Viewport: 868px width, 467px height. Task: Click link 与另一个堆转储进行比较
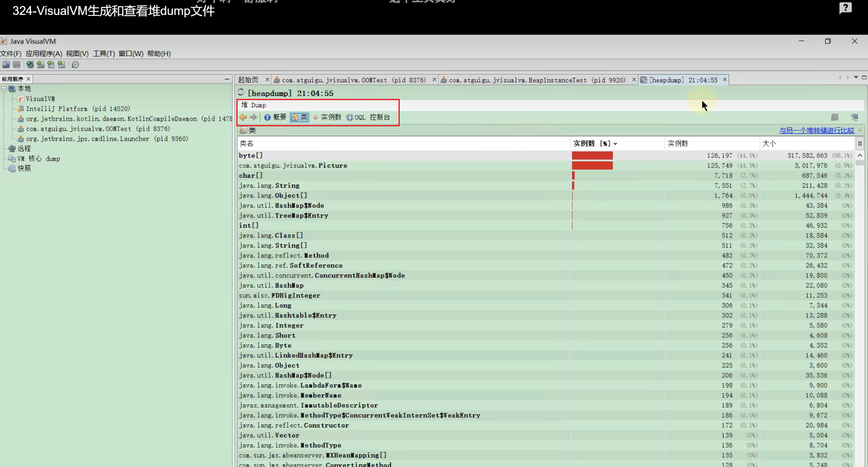click(816, 130)
